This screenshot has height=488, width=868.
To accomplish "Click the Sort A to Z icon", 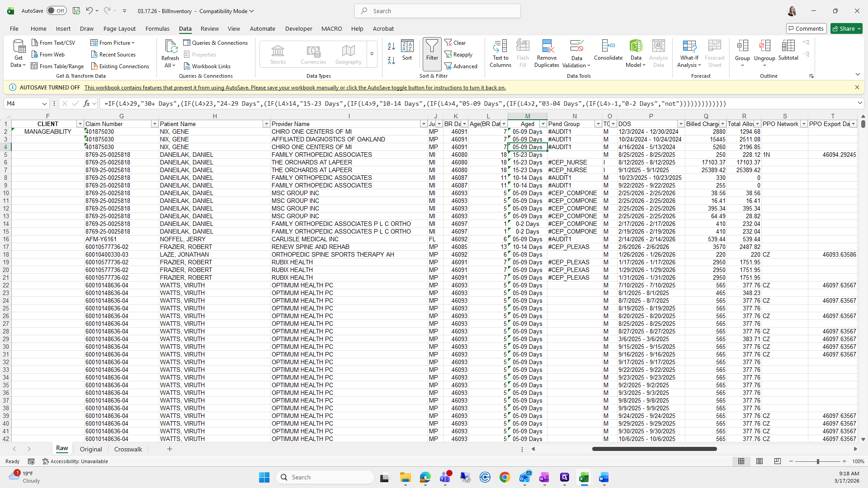I will tap(392, 46).
